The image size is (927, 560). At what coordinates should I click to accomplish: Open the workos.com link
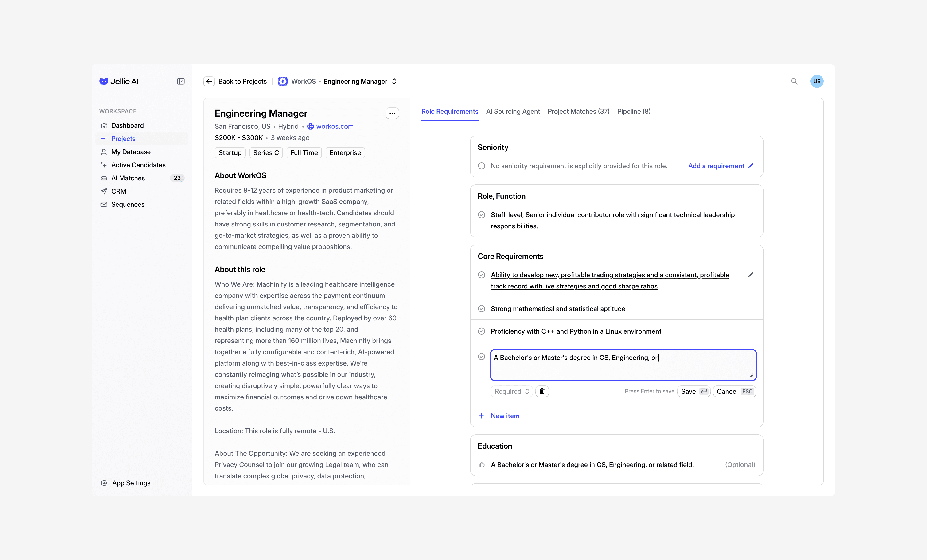pyautogui.click(x=335, y=126)
